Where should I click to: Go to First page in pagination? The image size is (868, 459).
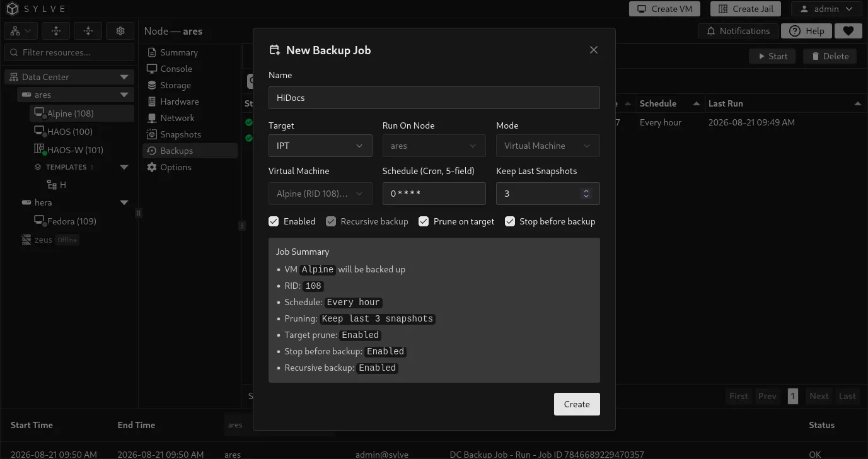click(738, 396)
